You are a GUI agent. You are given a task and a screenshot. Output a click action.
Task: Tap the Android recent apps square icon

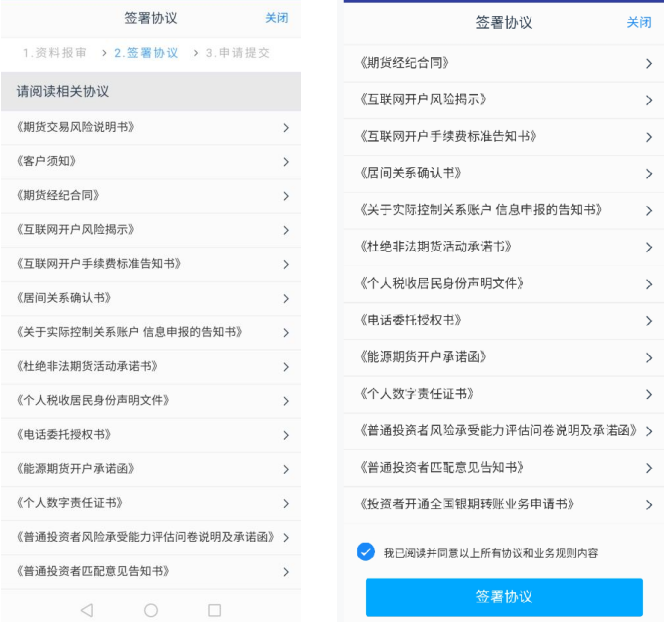pos(214,609)
